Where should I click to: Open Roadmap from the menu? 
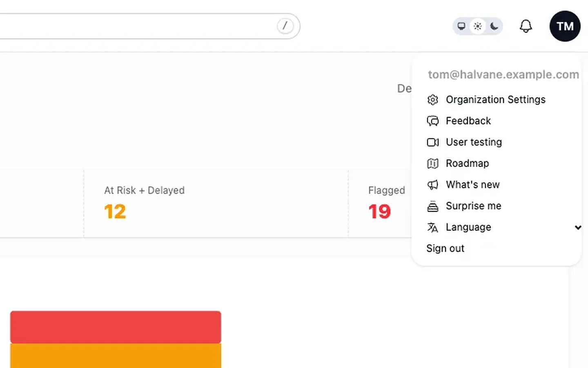pyautogui.click(x=467, y=163)
